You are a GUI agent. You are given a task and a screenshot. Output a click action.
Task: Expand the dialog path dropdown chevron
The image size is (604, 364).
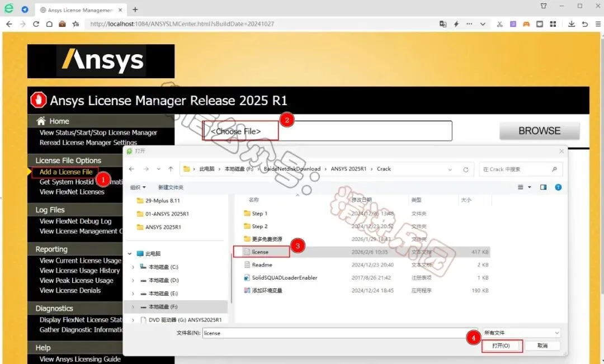tap(450, 169)
